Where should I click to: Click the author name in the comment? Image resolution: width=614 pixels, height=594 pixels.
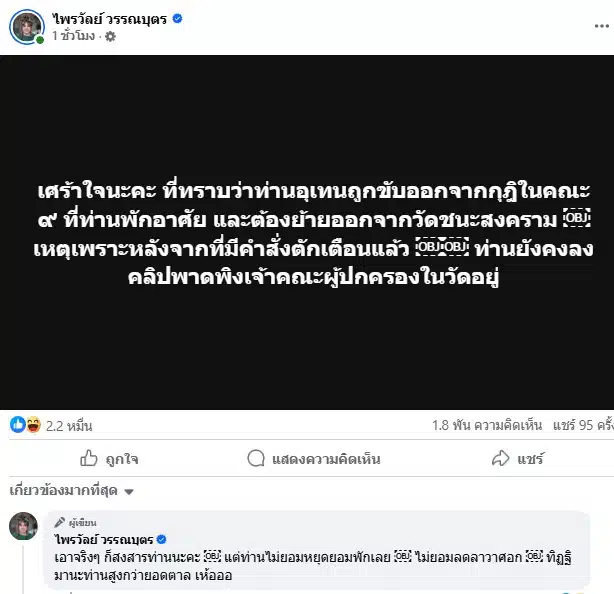pos(104,540)
